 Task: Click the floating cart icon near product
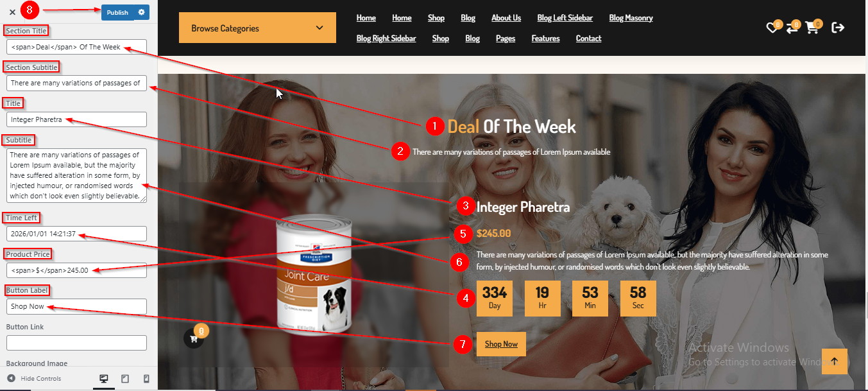coord(194,338)
